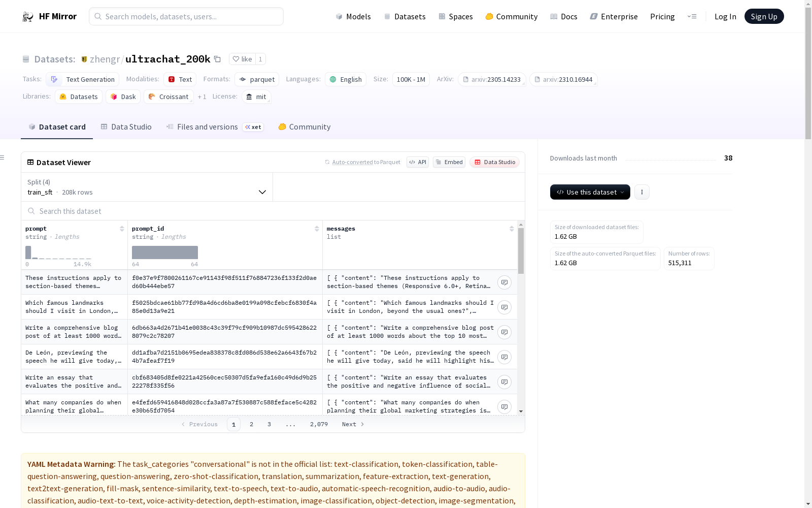Screen dimensions: 812x508
Task: Click the search magnifier in dataset search
Action: [31, 211]
